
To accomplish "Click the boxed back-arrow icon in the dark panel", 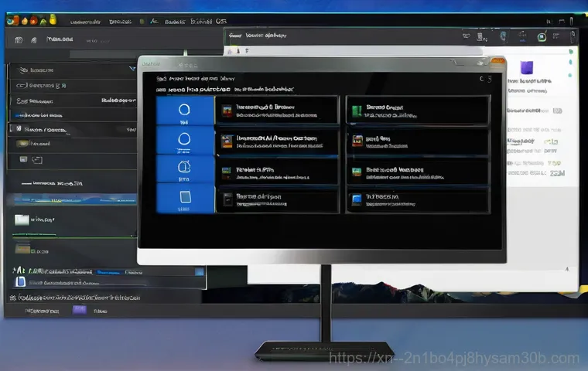I will pyautogui.click(x=37, y=160).
